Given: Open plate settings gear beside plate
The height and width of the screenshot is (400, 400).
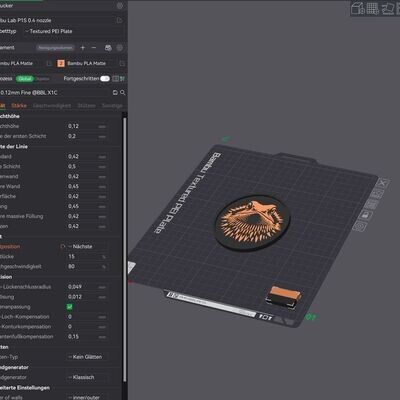Looking at the screenshot, I should tap(360, 227).
